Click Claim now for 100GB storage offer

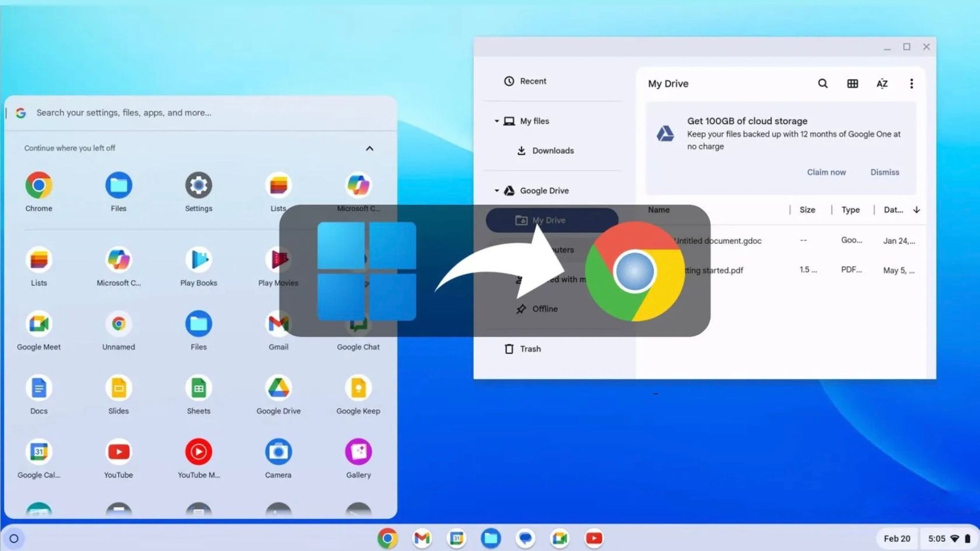point(826,172)
